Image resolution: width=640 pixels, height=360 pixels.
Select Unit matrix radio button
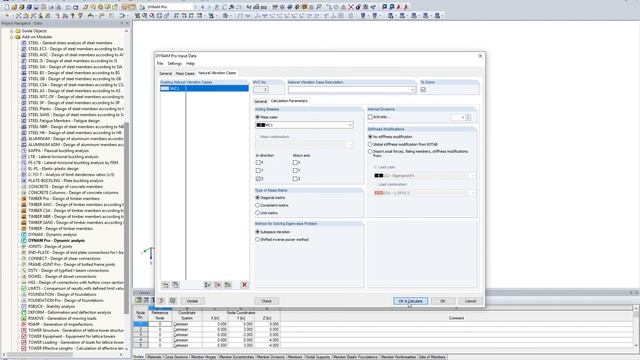coord(258,213)
